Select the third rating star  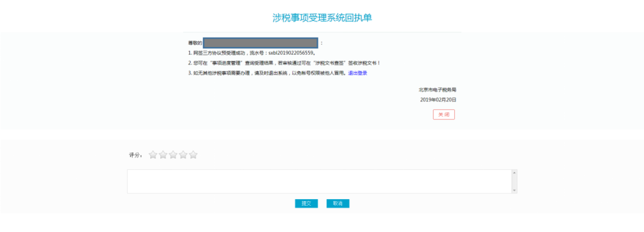[173, 155]
